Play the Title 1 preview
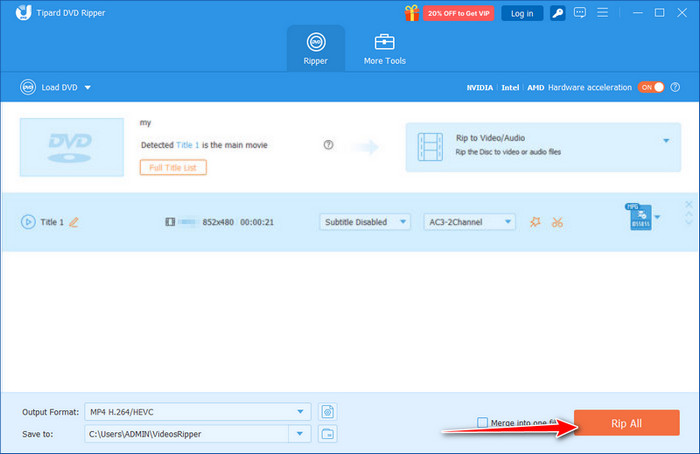700x454 pixels. pos(28,222)
